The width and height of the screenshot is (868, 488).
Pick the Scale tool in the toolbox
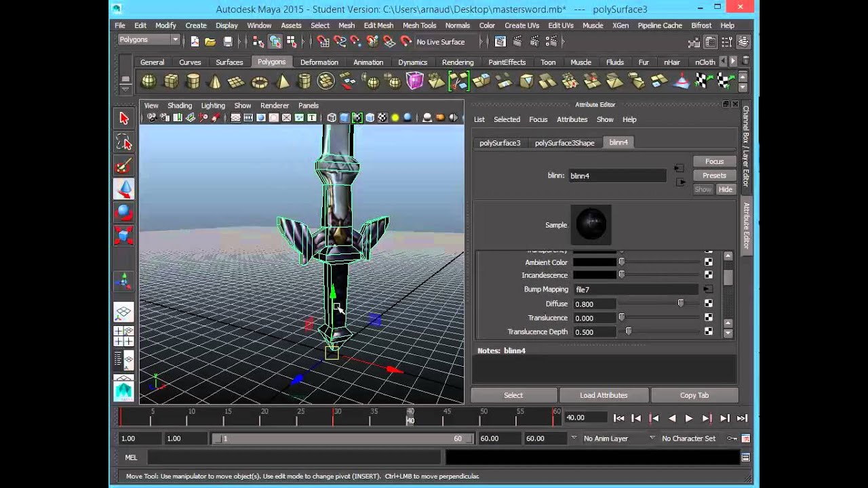[x=123, y=236]
